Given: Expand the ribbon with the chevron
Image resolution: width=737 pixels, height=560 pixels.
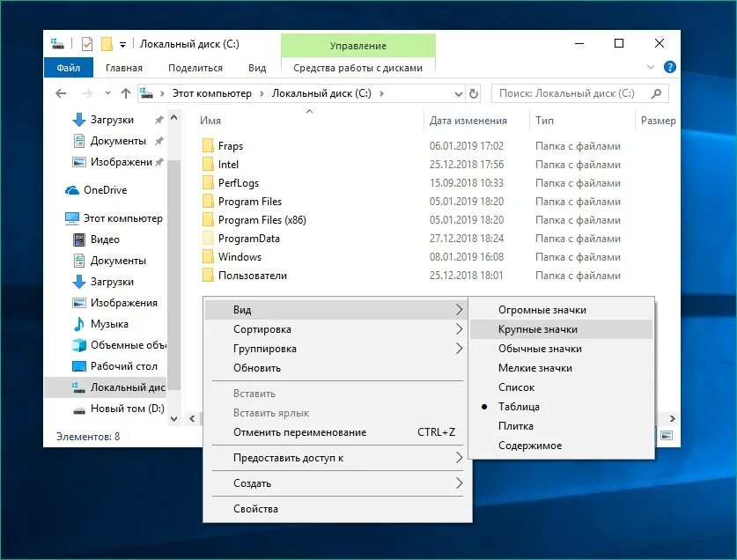Looking at the screenshot, I should [x=651, y=67].
